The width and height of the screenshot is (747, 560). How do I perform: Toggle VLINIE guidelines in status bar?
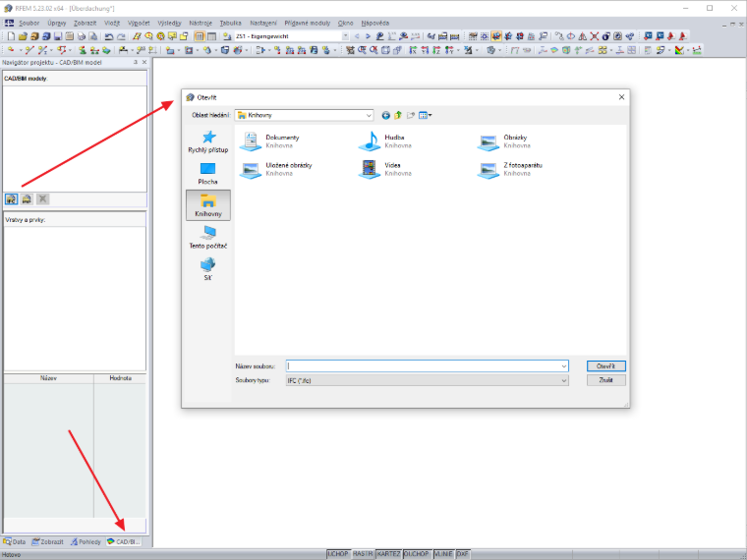point(443,554)
